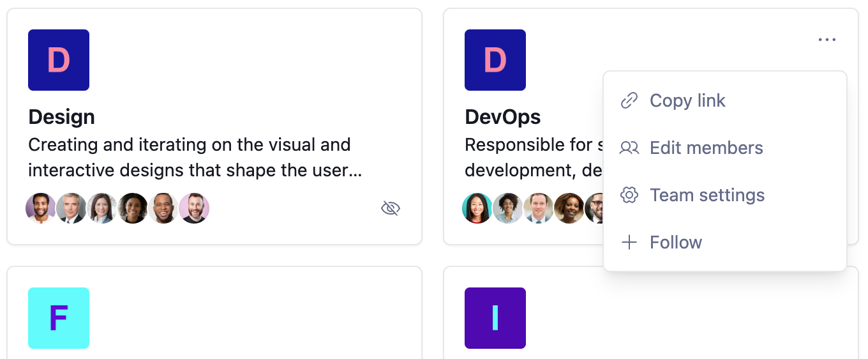Viewport: 868px width, 359px height.
Task: Choose Edit members in the menu
Action: click(725, 148)
